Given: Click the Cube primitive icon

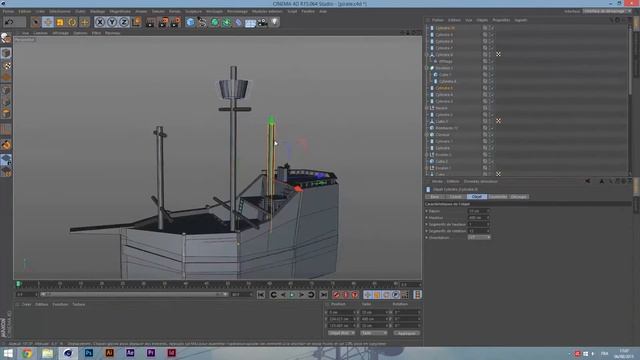Looking at the screenshot, I should click(190, 22).
